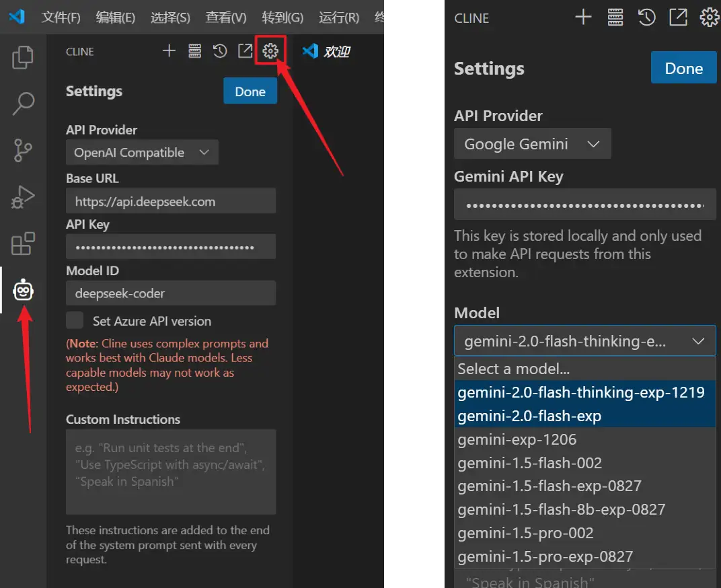Open the Explorer view in activity bar

pos(23,58)
